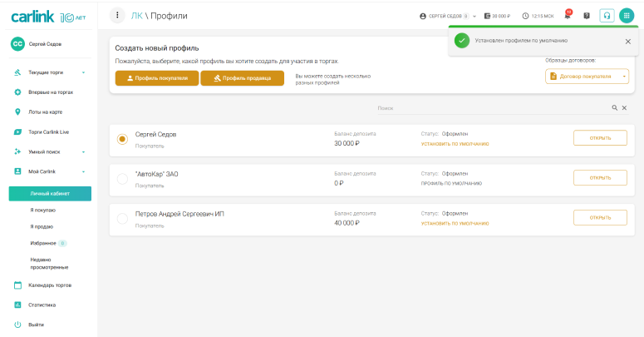Select the Сергей Седов profile radio button
Screen dimensions: 644x337
(123, 139)
